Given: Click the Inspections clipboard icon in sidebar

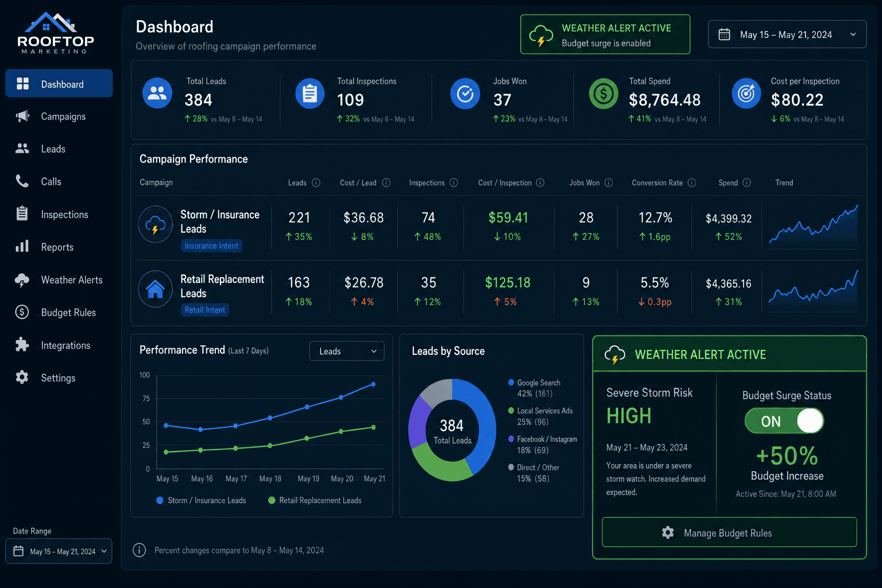Looking at the screenshot, I should pos(22,214).
